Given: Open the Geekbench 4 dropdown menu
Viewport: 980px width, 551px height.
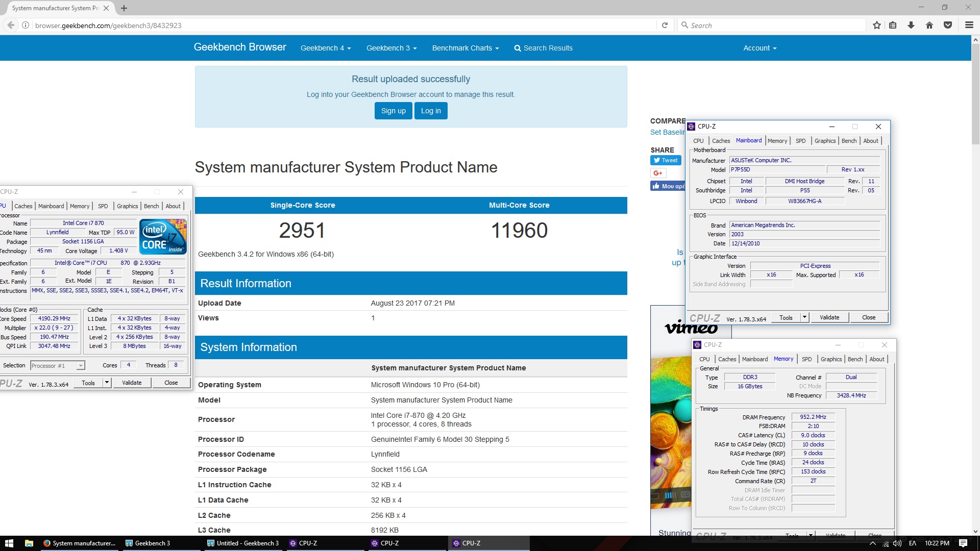Looking at the screenshot, I should coord(326,48).
